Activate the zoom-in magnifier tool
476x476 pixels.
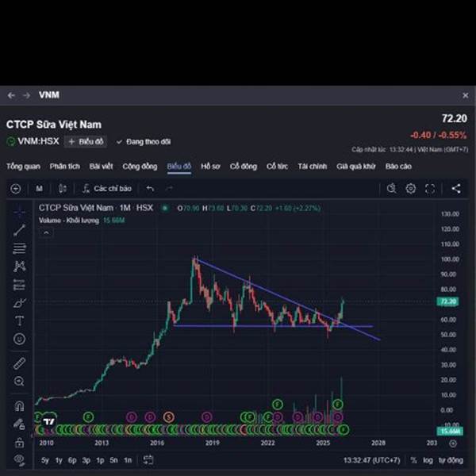[x=20, y=382]
